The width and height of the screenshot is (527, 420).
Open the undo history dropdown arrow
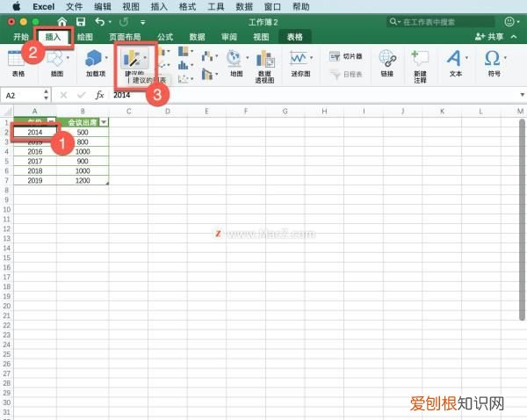coord(110,22)
